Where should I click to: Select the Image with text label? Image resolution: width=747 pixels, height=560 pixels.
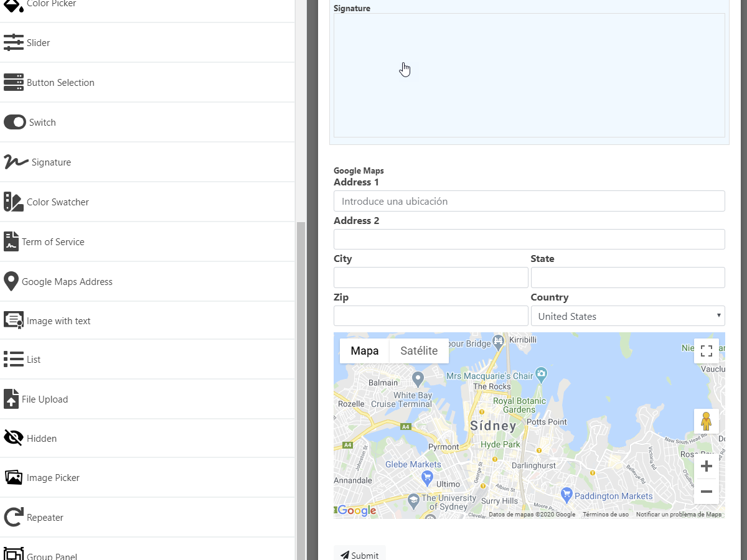(59, 321)
